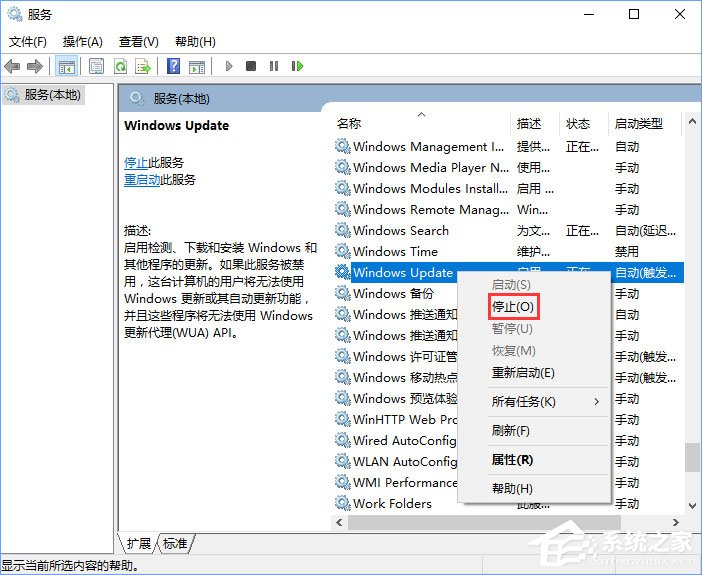Click the vertical scrollbar thumb
This screenshot has width=702, height=575.
point(692,458)
